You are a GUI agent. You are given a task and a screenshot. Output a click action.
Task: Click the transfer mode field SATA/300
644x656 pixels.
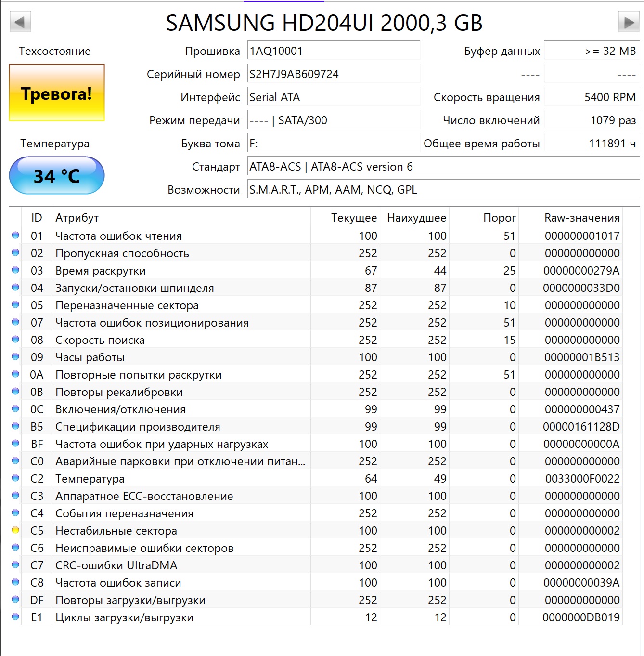(334, 120)
